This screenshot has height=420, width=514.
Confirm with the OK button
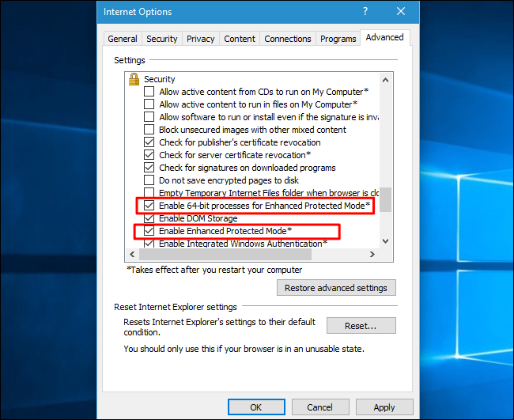click(x=256, y=407)
